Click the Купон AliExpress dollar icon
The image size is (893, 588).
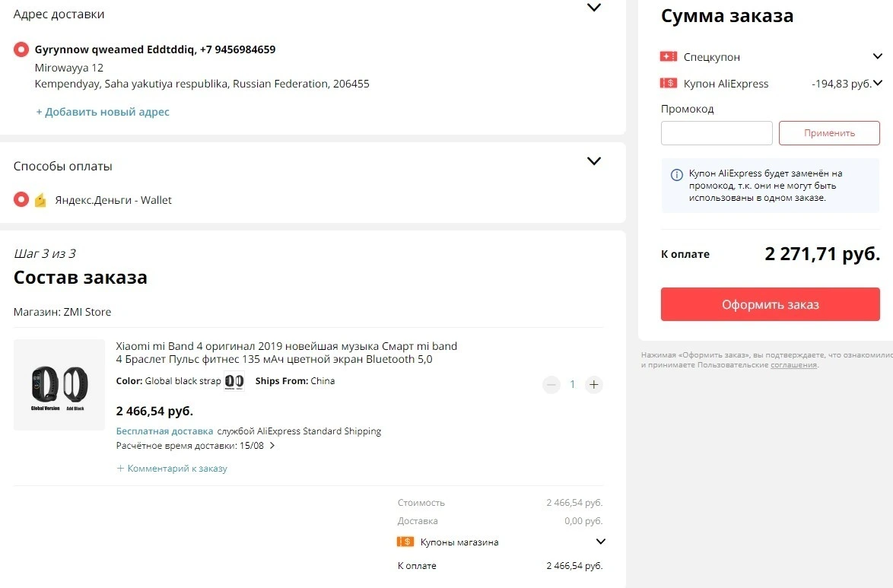click(668, 83)
